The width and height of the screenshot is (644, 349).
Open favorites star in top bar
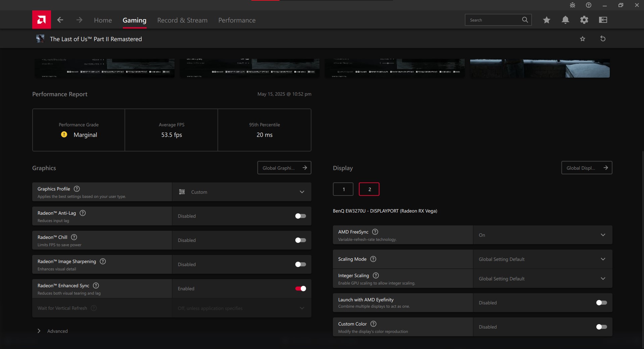tap(547, 20)
